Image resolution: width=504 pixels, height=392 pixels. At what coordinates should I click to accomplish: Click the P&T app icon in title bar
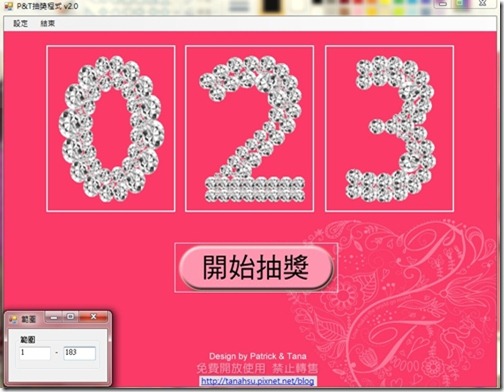click(x=8, y=6)
